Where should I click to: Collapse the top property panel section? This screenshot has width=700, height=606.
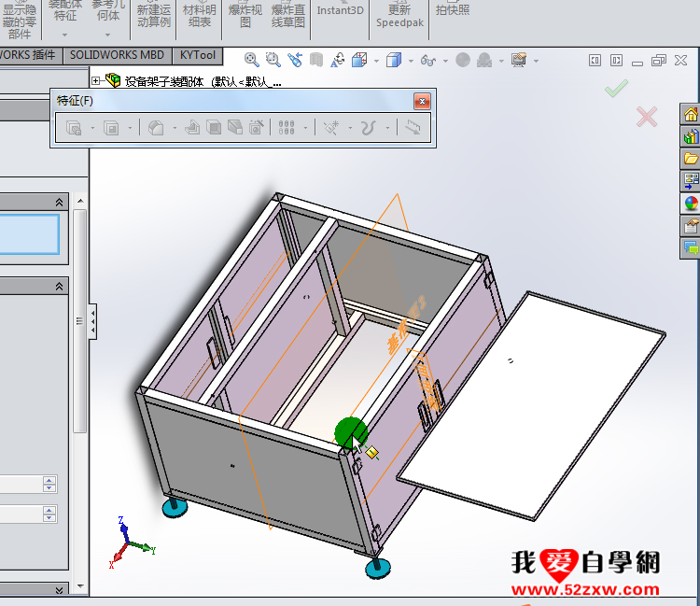[x=60, y=202]
